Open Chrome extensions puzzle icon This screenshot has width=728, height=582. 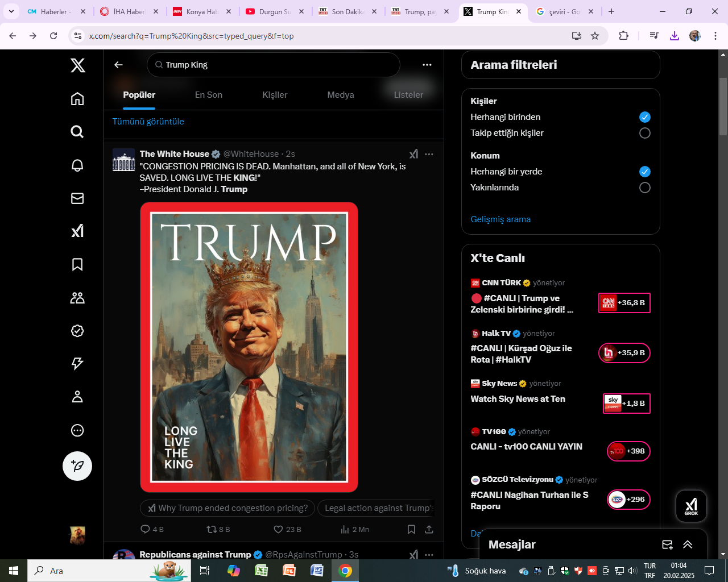pyautogui.click(x=624, y=36)
